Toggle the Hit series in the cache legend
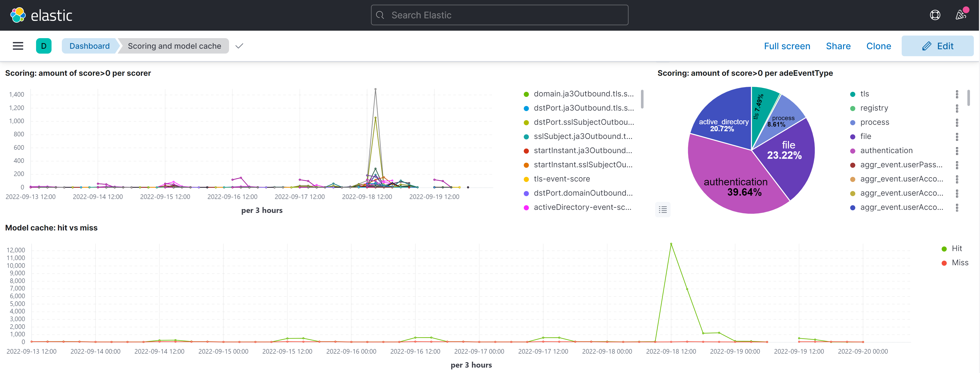The image size is (980, 373). pyautogui.click(x=955, y=248)
